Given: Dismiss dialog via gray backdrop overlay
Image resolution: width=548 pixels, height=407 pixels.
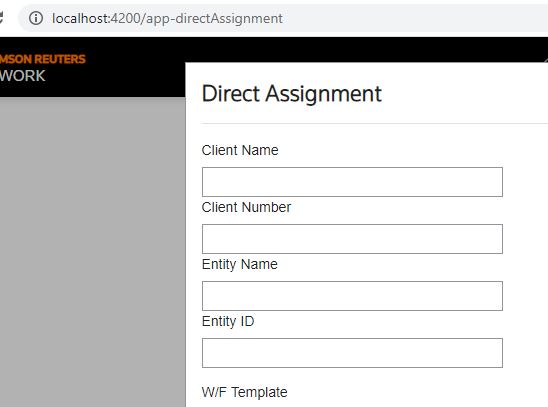Looking at the screenshot, I should 93,252.
